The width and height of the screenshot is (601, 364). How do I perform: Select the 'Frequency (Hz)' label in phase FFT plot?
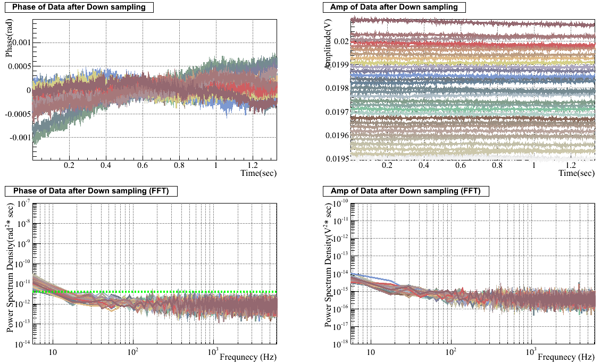tap(248, 357)
